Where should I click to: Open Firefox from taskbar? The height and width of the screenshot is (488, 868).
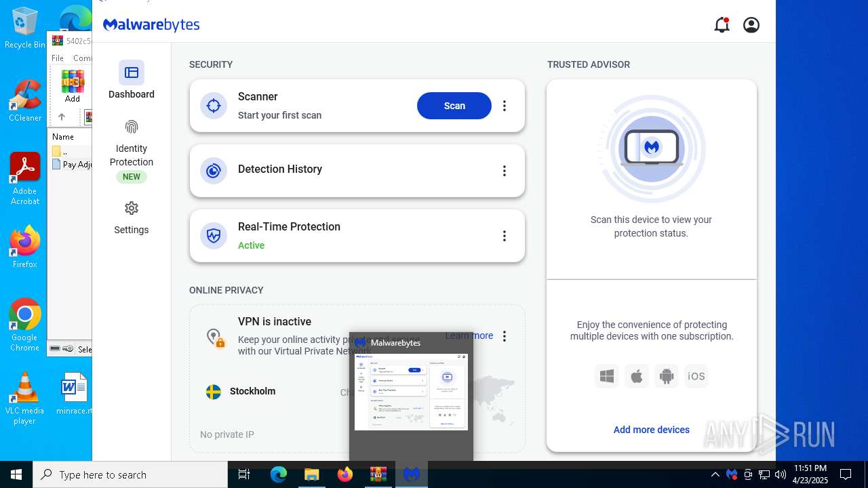pos(344,474)
